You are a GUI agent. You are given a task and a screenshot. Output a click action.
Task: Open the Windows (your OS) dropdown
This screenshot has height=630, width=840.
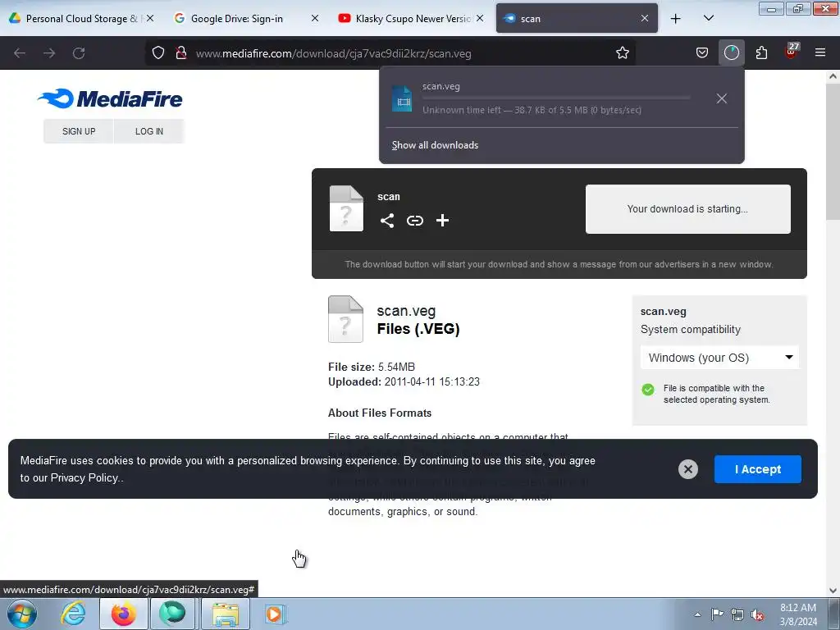pos(719,358)
